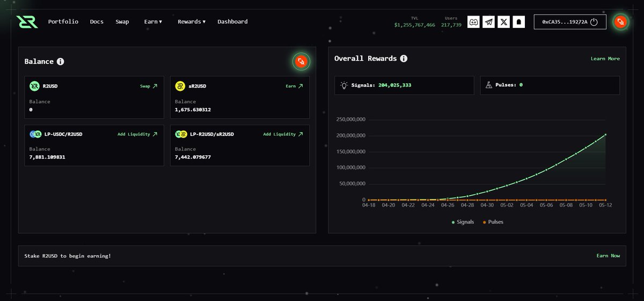Click the Earn Now link

(608, 256)
